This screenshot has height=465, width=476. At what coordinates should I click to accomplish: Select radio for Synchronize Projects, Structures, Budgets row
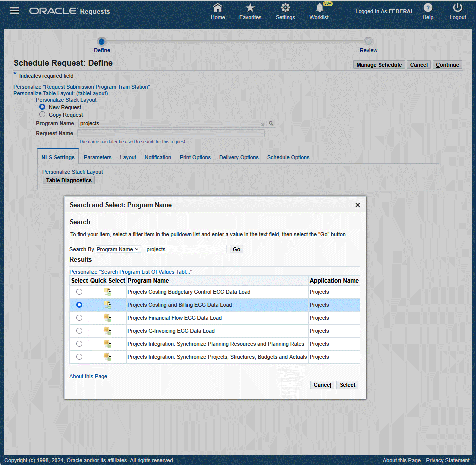tap(79, 357)
